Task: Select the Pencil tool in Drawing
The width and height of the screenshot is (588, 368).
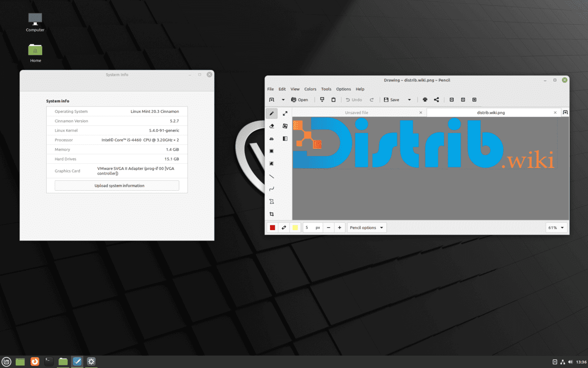Action: pyautogui.click(x=271, y=113)
